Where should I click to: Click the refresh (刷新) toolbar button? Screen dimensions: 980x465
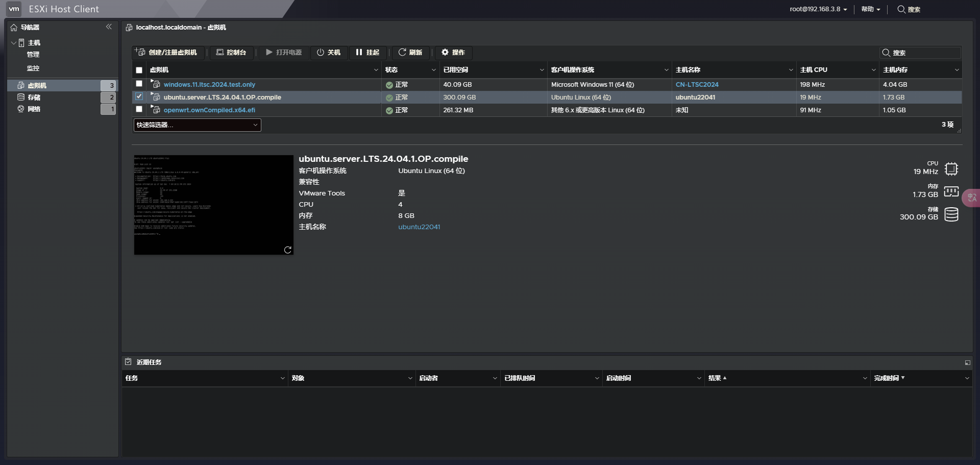(x=410, y=53)
